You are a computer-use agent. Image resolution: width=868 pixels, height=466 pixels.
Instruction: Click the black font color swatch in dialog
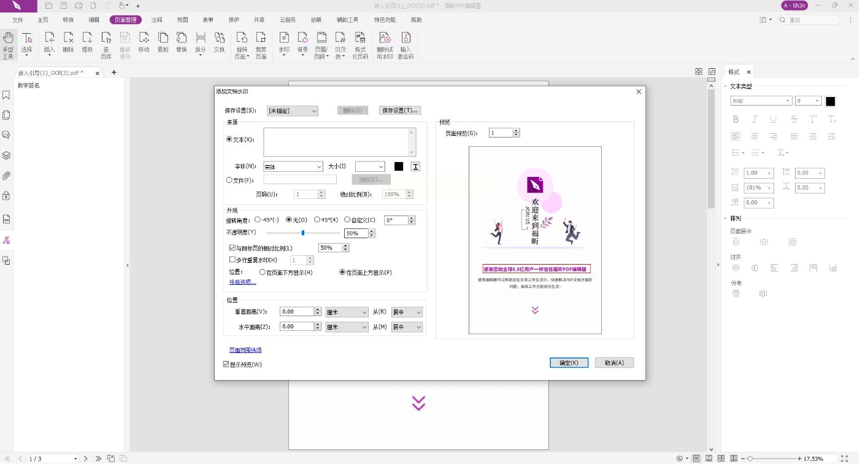point(399,166)
